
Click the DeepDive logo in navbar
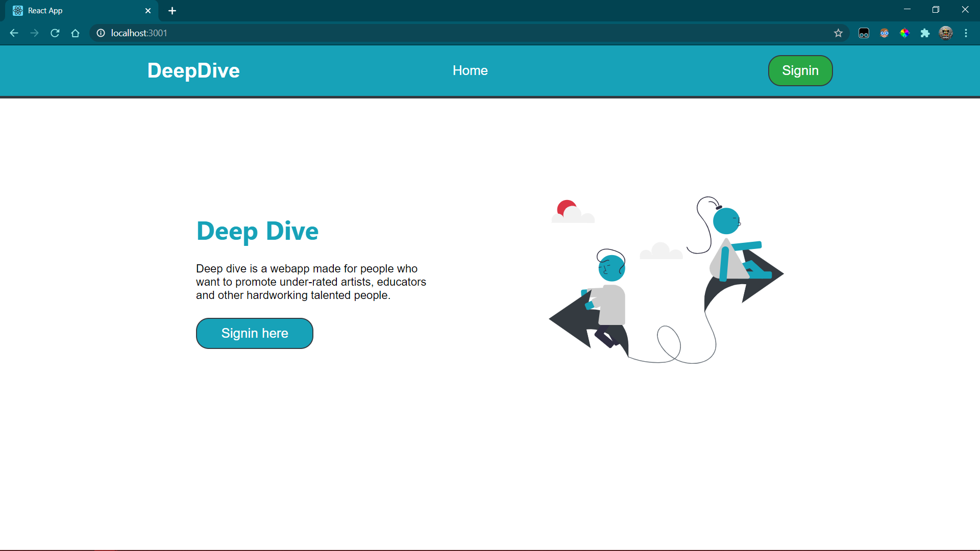(193, 70)
